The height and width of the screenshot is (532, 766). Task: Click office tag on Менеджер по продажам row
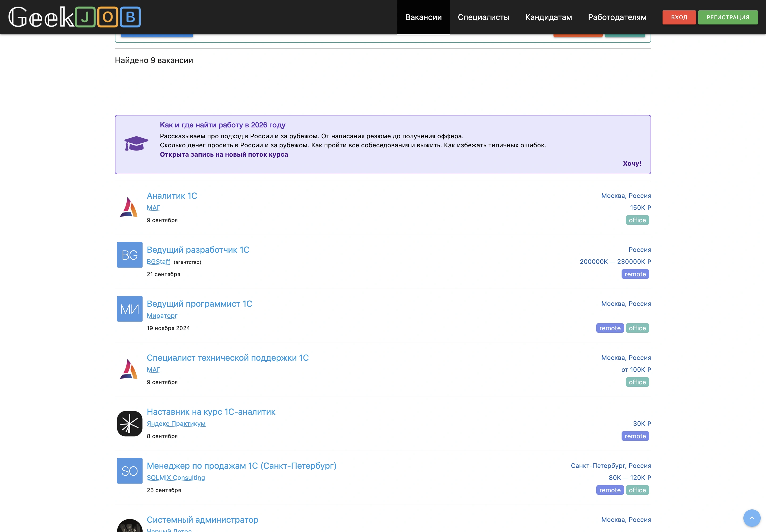(x=637, y=490)
